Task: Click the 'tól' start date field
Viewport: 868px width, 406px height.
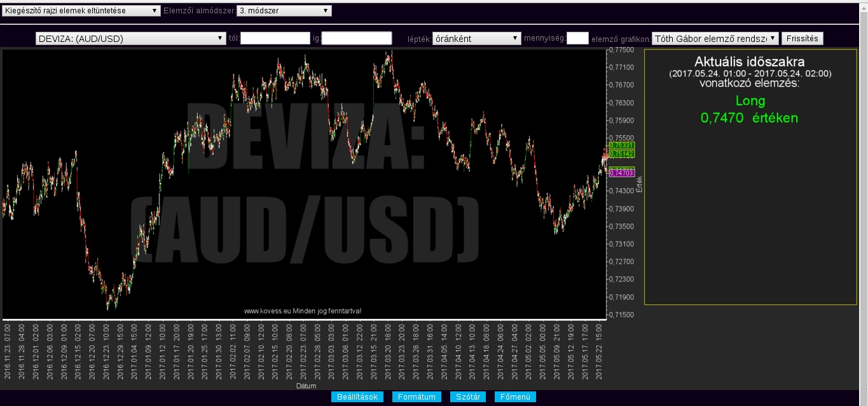Action: (275, 39)
